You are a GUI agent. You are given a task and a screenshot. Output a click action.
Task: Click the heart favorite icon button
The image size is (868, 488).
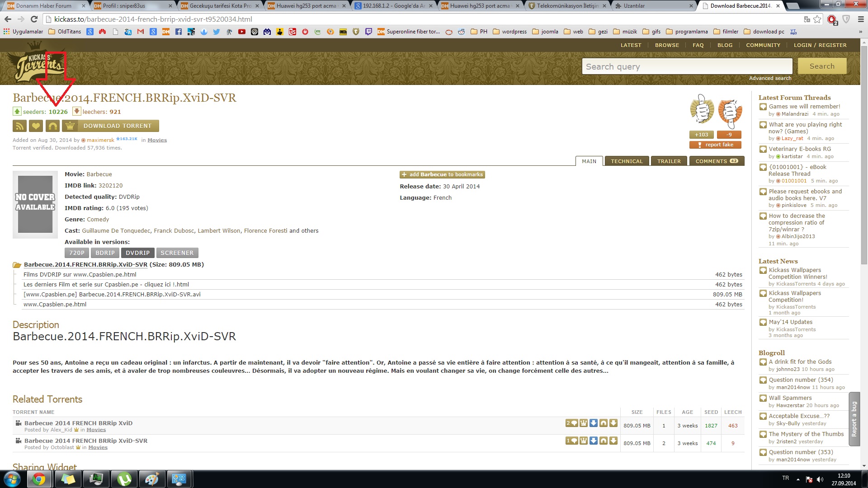pyautogui.click(x=36, y=126)
